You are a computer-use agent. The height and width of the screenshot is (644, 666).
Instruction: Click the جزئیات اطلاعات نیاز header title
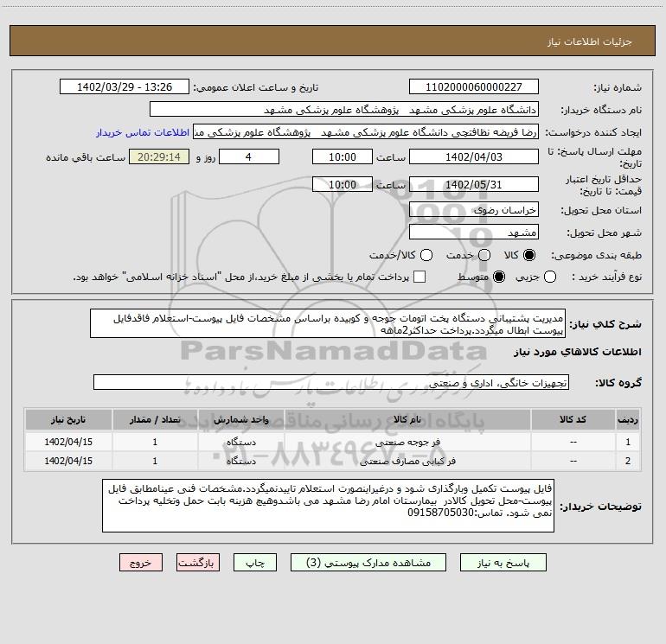click(589, 41)
